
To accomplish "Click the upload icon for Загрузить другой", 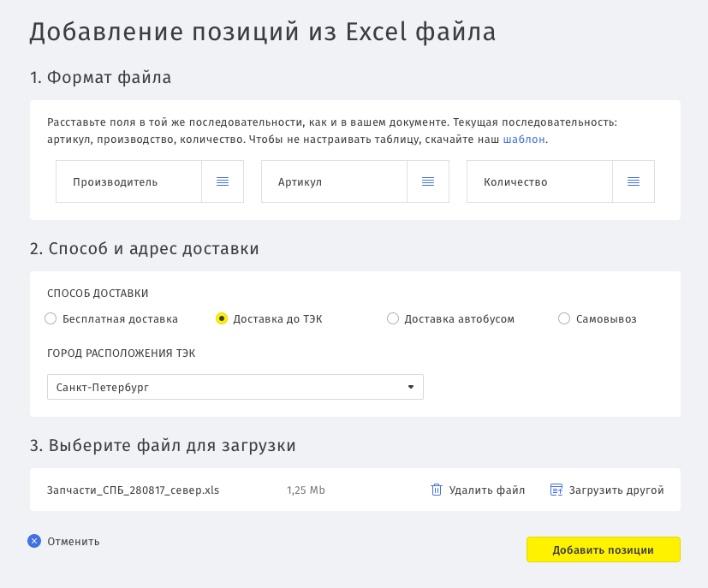I will point(556,490).
